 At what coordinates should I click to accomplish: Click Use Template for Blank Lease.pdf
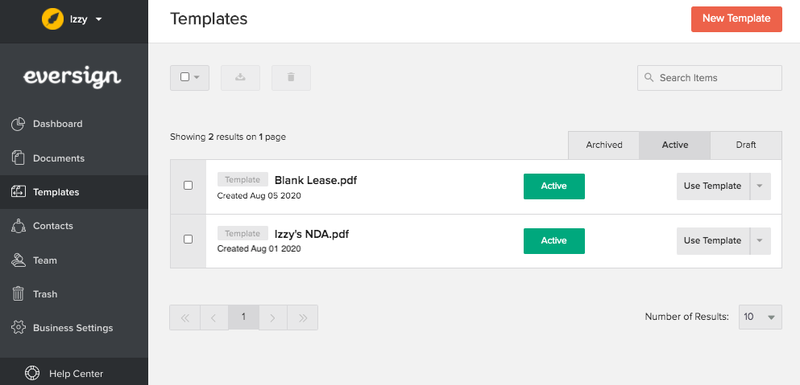coord(713,186)
